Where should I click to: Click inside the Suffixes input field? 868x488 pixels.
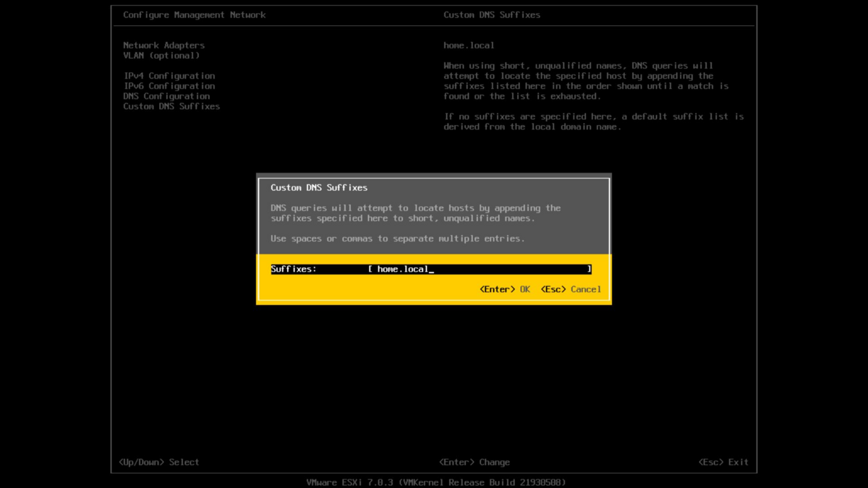tap(480, 269)
